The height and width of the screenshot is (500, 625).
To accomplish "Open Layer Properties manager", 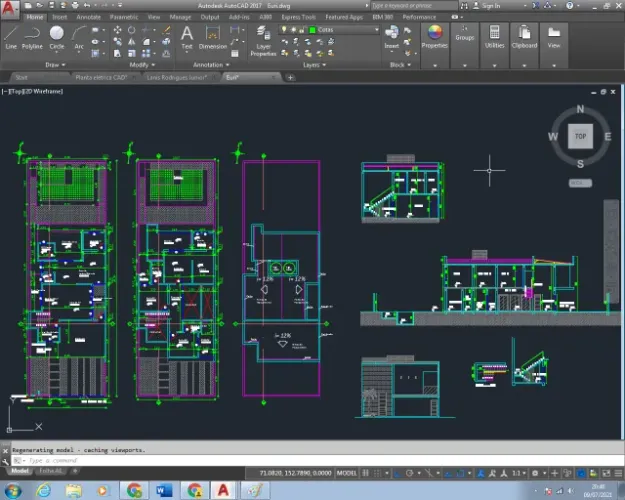I will pos(263,41).
